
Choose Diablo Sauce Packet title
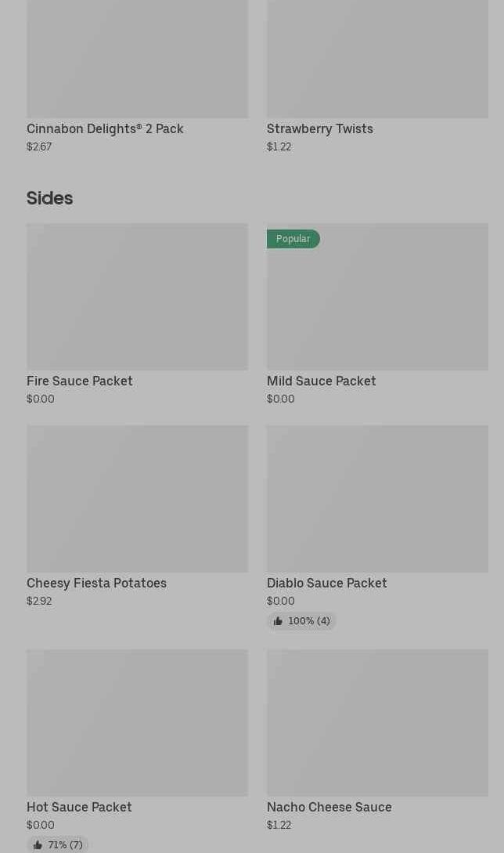326,583
